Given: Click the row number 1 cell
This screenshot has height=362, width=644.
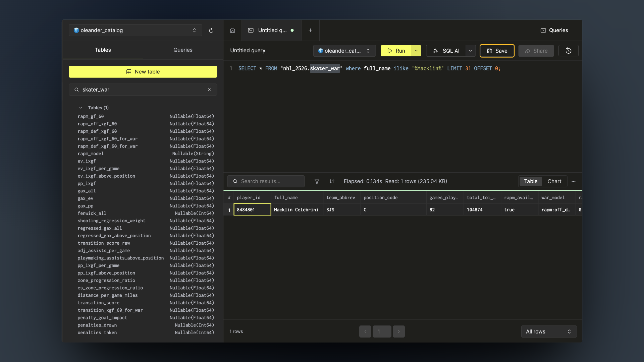Looking at the screenshot, I should click(229, 210).
